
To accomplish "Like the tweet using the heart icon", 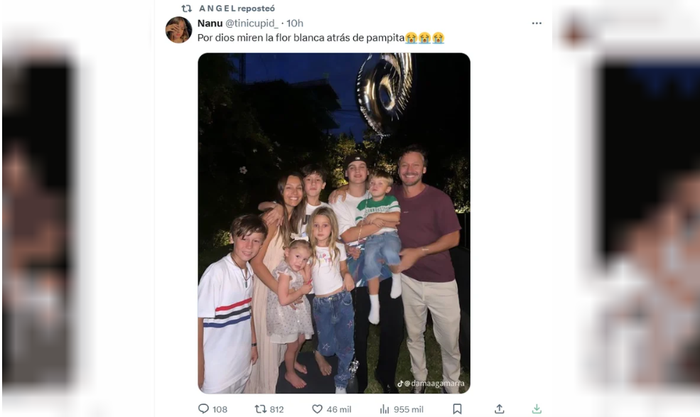I will pyautogui.click(x=317, y=408).
